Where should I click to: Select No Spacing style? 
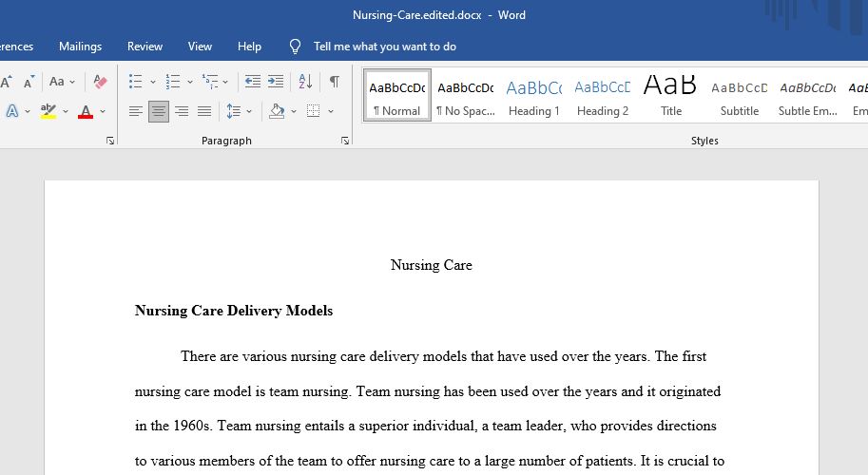(466, 95)
